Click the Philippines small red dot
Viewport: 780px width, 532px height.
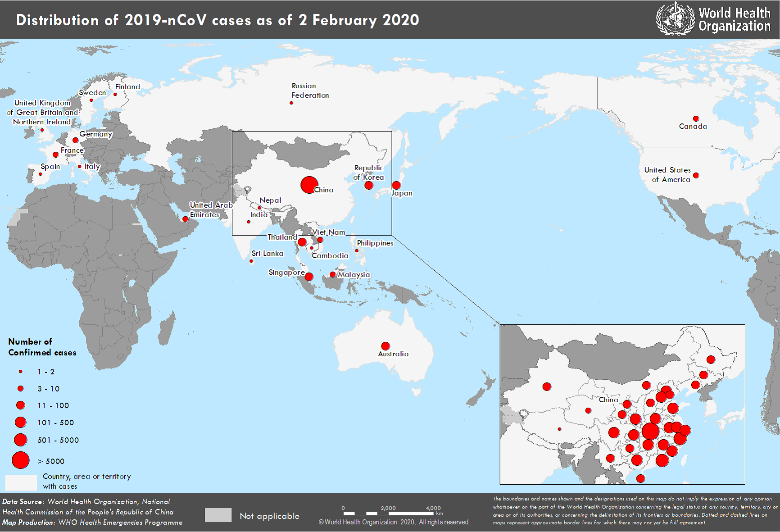point(357,250)
